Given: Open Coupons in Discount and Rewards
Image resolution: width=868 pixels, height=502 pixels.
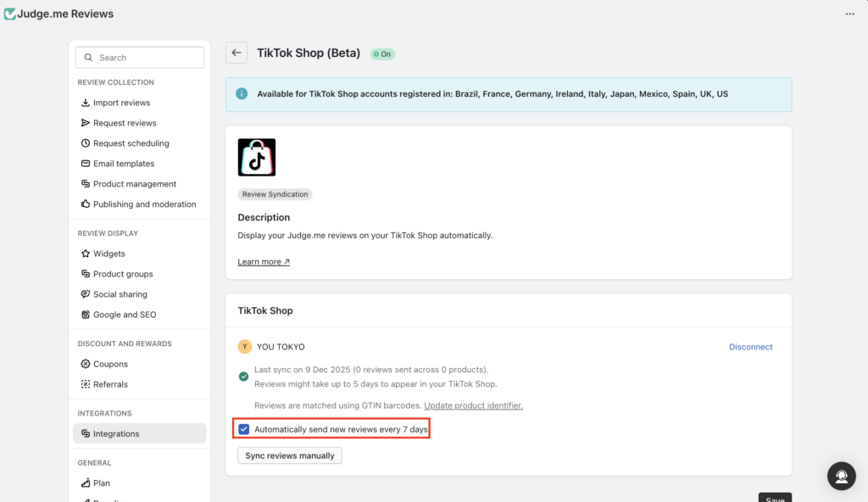Looking at the screenshot, I should coord(110,364).
